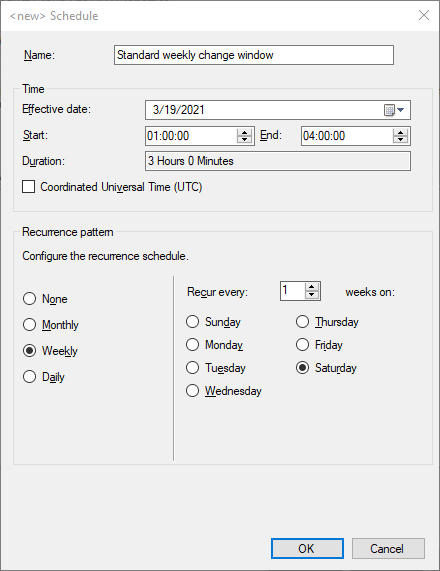The width and height of the screenshot is (440, 571).
Task: Cancel the new schedule dialog
Action: pyautogui.click(x=388, y=548)
